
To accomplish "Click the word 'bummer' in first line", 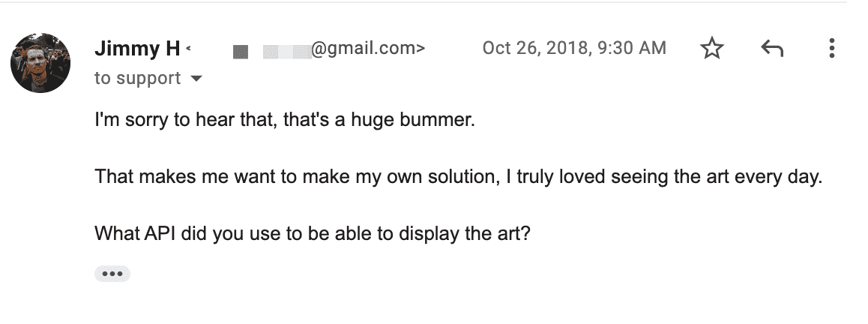I will 446,120.
